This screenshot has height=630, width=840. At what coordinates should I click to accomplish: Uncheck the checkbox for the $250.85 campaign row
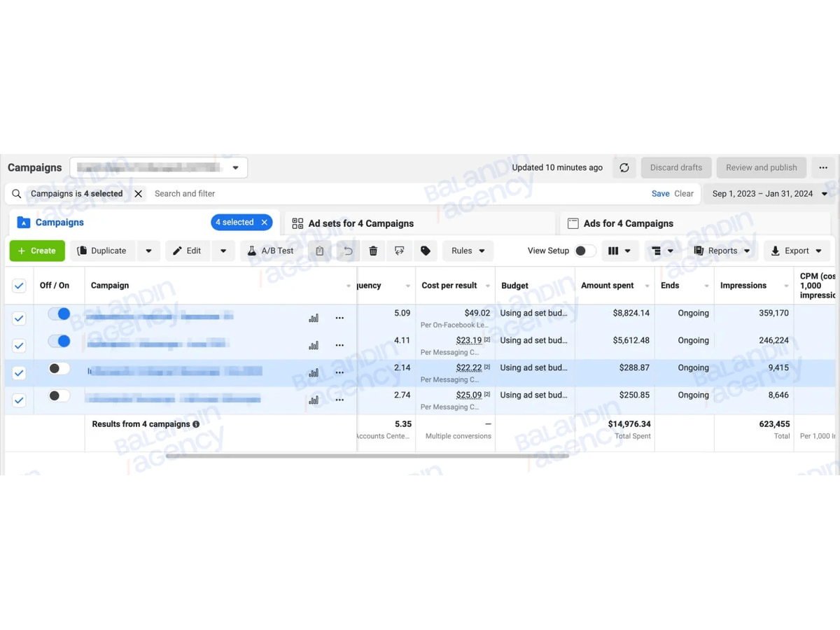[x=19, y=400]
